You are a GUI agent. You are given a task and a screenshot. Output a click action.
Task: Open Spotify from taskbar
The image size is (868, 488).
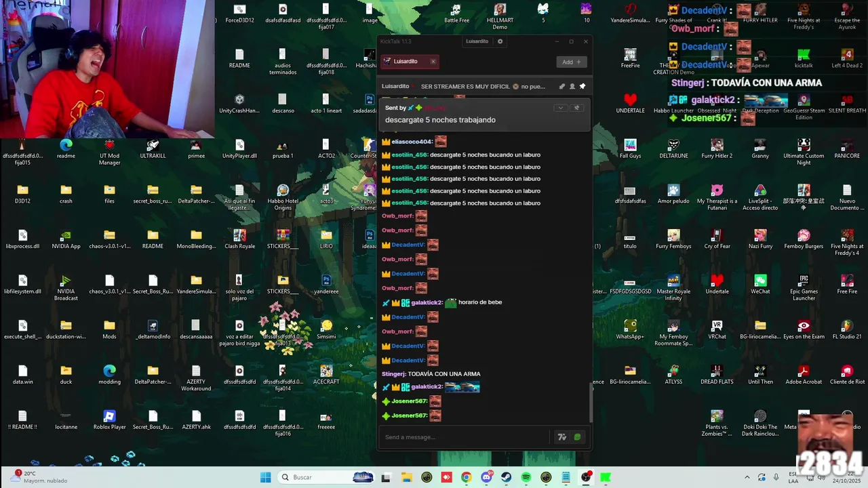point(526,477)
